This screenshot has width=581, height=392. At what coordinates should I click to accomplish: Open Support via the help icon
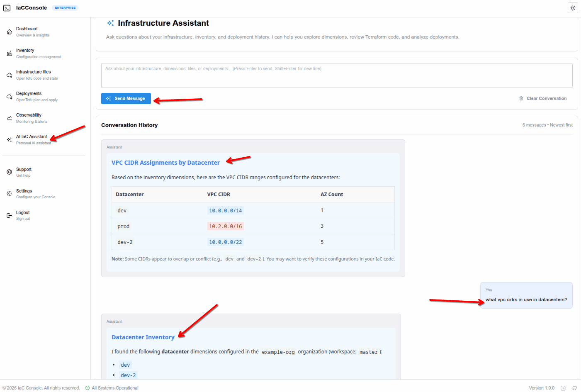tap(9, 172)
